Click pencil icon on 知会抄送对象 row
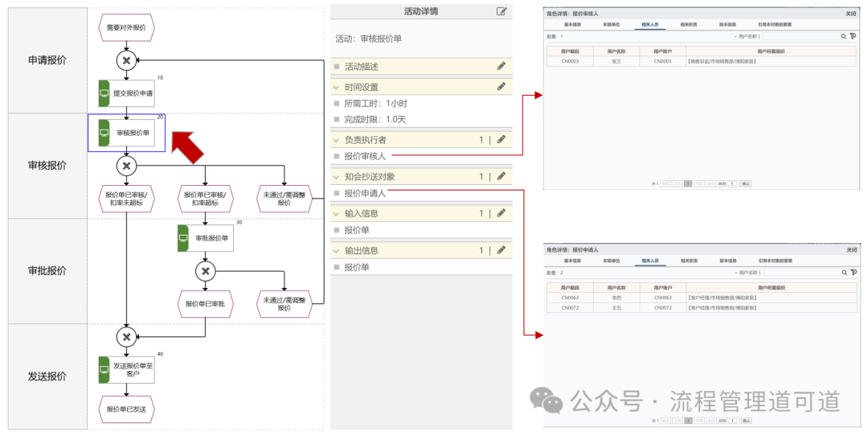The width and height of the screenshot is (868, 436). tap(502, 176)
